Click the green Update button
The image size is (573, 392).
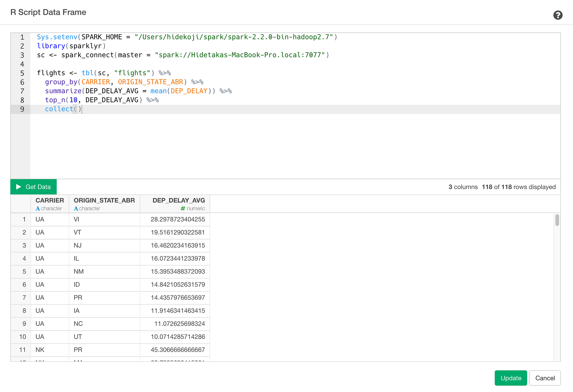click(x=511, y=378)
